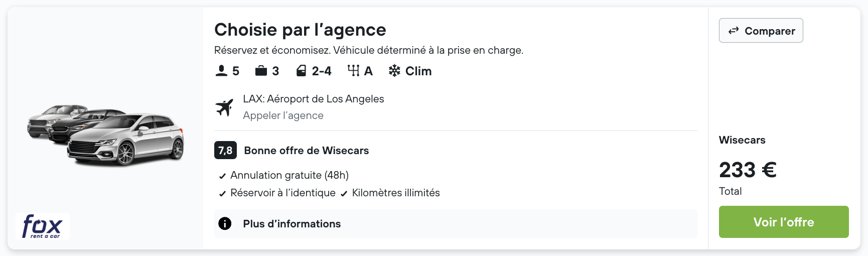The width and height of the screenshot is (868, 256).
Task: Expand the Plus d'informations section
Action: [x=456, y=223]
